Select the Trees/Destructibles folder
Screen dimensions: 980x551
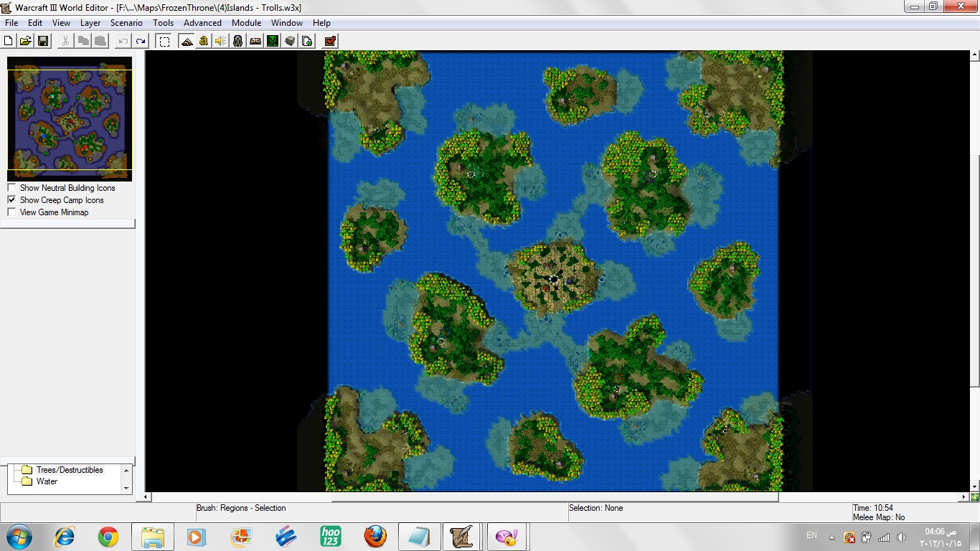coord(70,470)
